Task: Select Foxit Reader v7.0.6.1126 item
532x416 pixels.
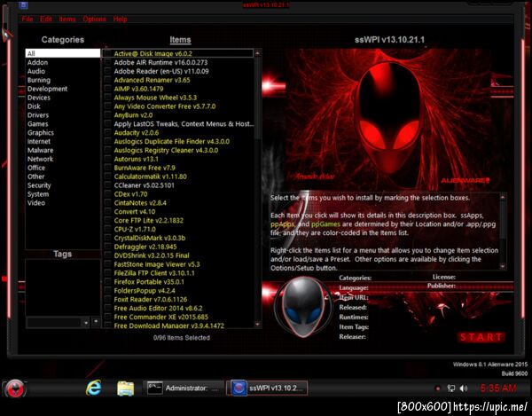Action: coord(151,299)
